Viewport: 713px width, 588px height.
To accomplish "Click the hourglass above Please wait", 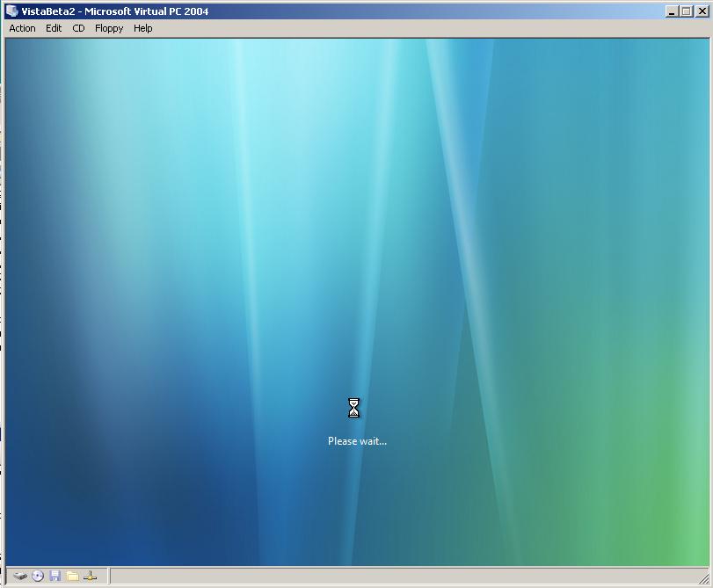I will (353, 408).
